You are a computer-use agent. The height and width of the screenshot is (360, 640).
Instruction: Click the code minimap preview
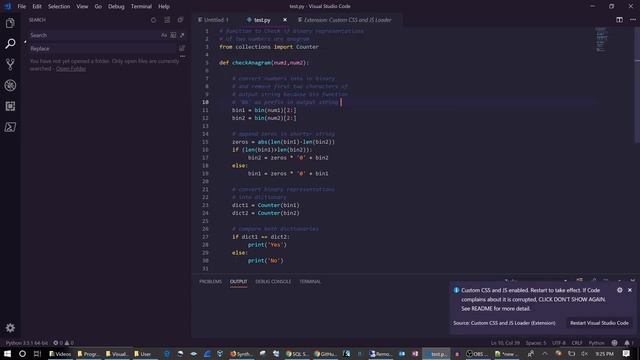coord(602,39)
